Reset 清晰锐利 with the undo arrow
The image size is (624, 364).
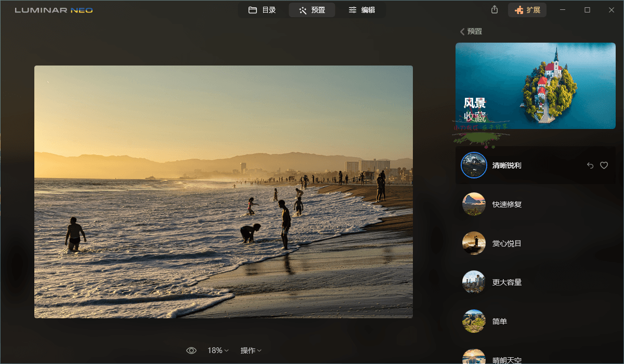pyautogui.click(x=590, y=165)
